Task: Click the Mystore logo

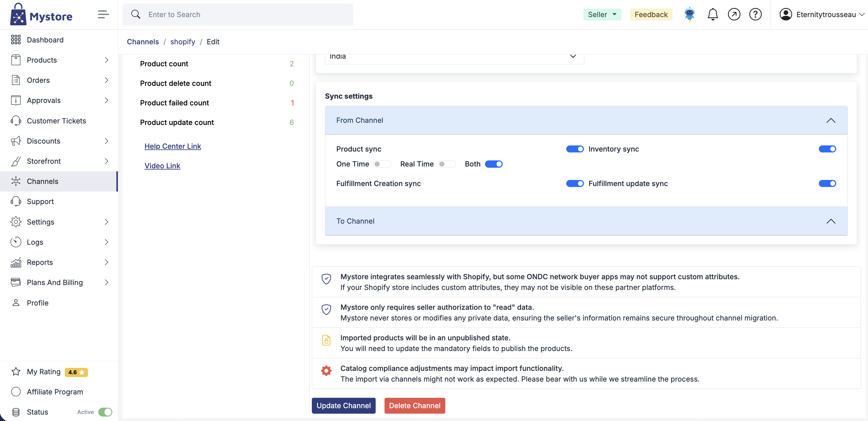Action: (x=41, y=15)
